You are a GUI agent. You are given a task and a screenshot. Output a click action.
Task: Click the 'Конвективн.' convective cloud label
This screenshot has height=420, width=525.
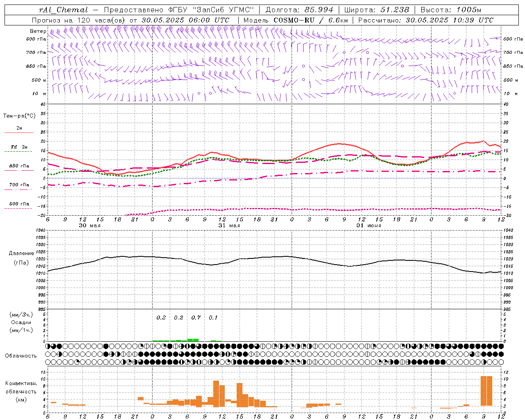(x=21, y=383)
